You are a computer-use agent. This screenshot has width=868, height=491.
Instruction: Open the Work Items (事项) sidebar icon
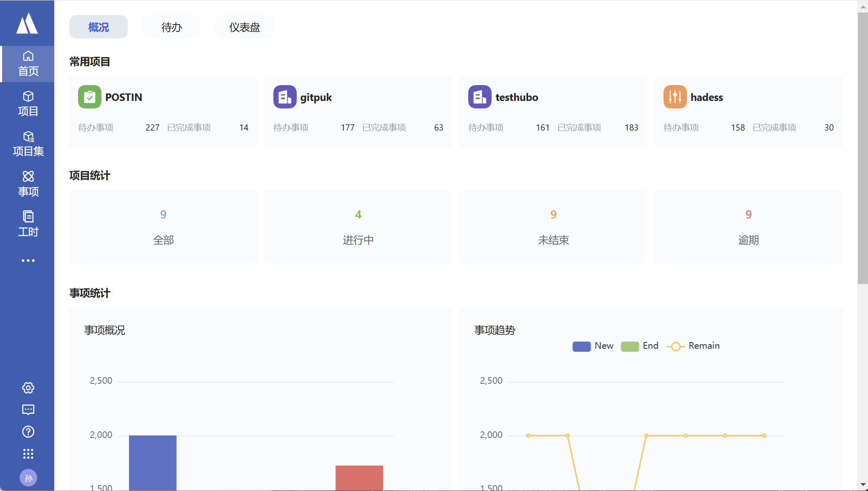[x=28, y=184]
